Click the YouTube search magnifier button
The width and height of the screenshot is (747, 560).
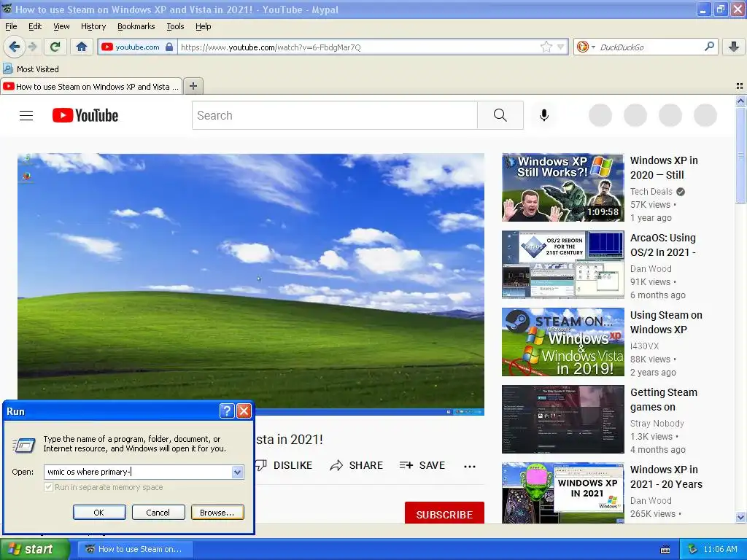point(500,115)
